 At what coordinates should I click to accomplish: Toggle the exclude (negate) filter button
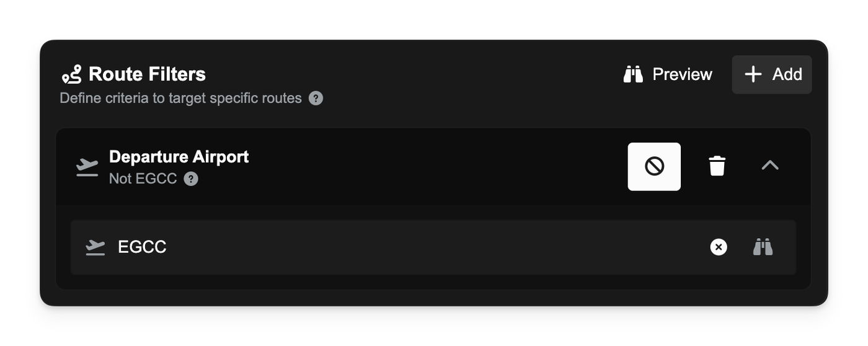(x=654, y=166)
